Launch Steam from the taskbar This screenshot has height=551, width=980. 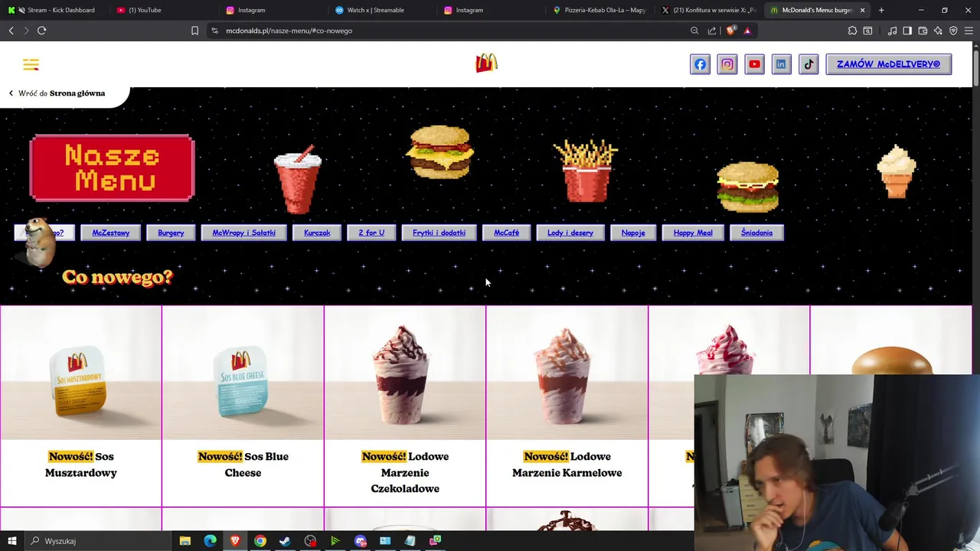285,541
